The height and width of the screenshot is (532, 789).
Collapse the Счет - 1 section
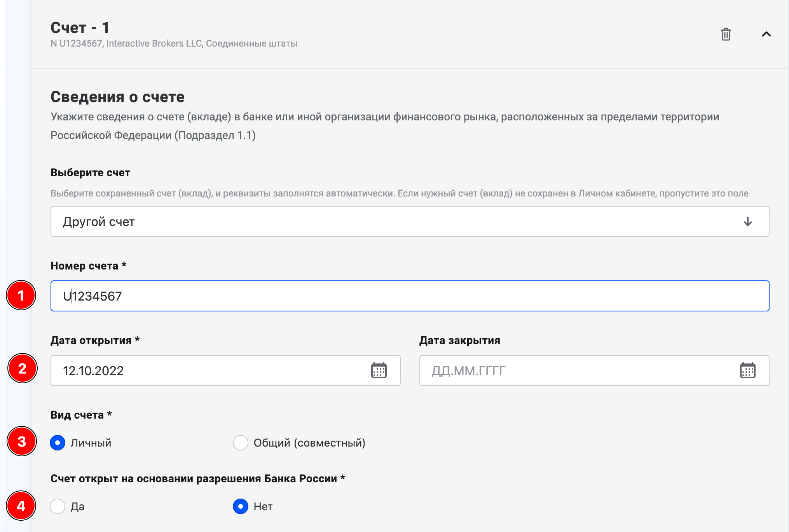pos(766,34)
